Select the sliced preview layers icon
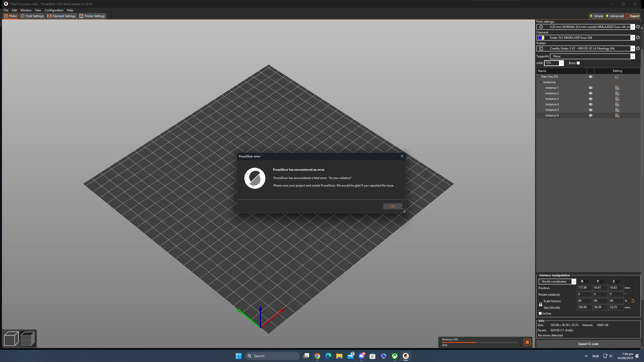The height and width of the screenshot is (362, 644). [x=28, y=339]
